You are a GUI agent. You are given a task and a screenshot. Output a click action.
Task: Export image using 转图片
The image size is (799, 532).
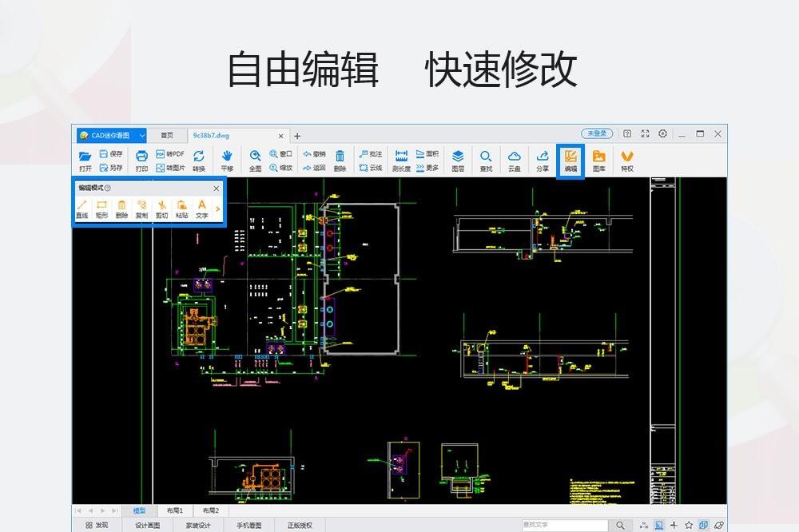point(170,168)
